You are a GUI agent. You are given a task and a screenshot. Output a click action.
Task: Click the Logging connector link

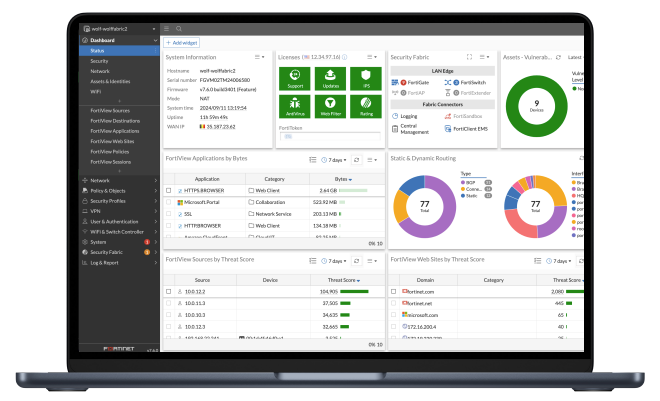tap(408, 116)
